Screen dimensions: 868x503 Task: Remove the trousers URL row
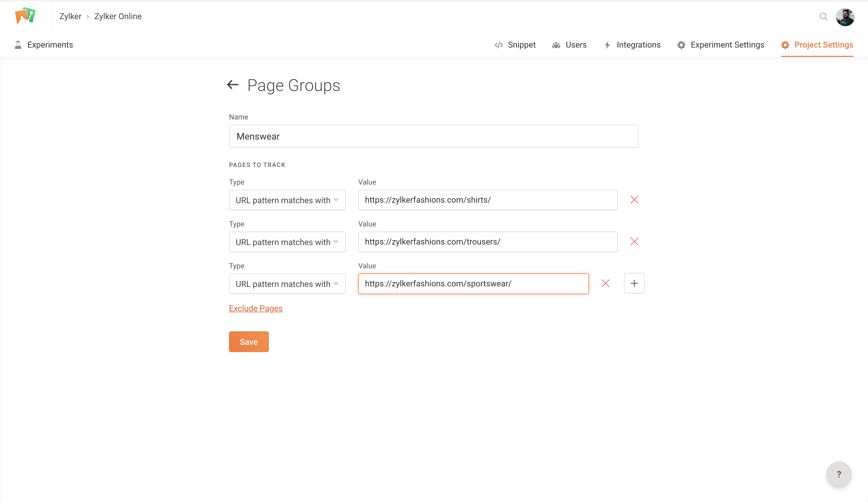[x=634, y=241]
